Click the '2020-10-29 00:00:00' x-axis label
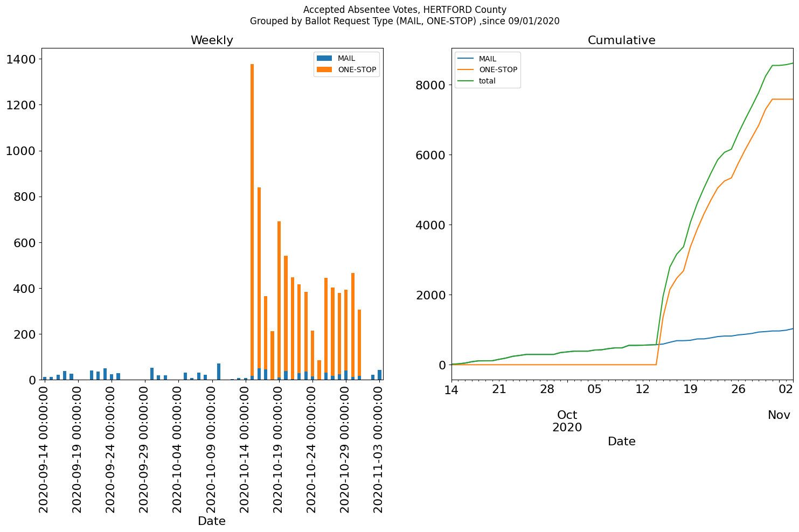This screenshot has width=799, height=532. (345, 448)
